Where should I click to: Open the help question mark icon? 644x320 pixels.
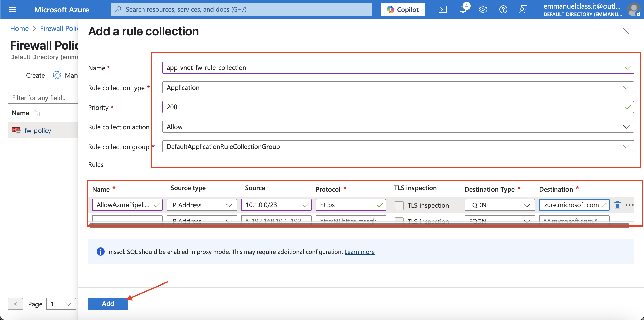point(503,10)
